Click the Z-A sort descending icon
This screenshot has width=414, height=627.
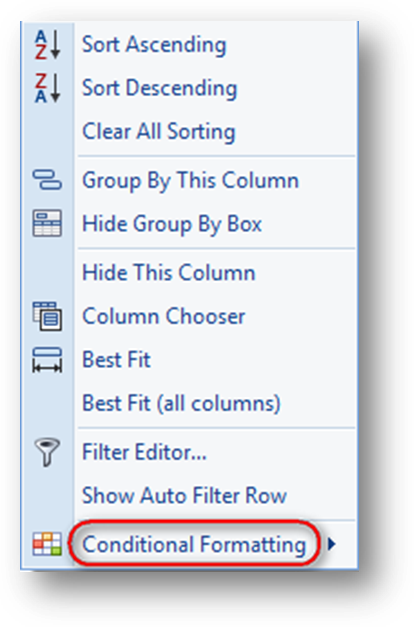tap(47, 88)
